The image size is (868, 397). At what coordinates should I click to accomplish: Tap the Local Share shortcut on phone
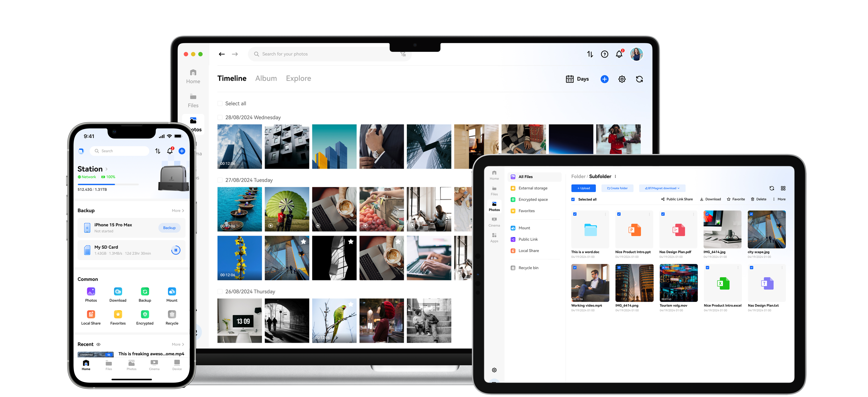click(x=91, y=318)
